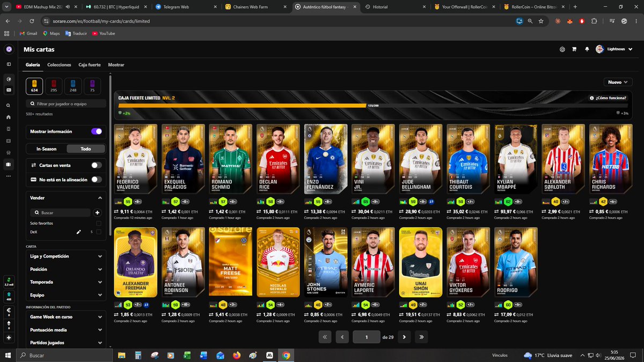Switch to Historial browser tab
The width and height of the screenshot is (644, 362).
pos(394,7)
